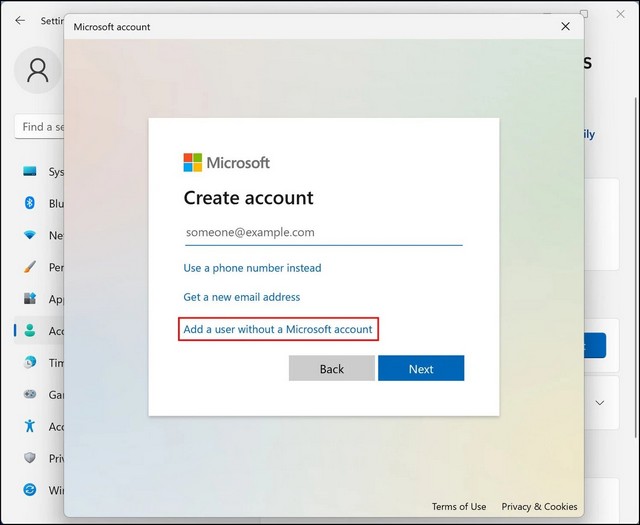
Task: Click Get a new email address
Action: pos(242,297)
